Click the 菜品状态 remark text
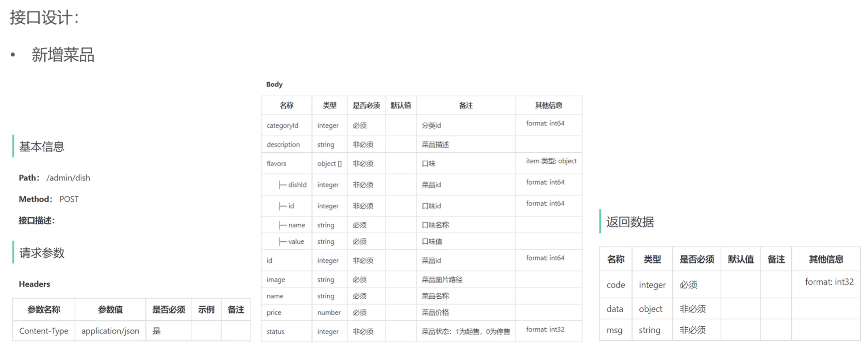868x346 pixels. [465, 332]
